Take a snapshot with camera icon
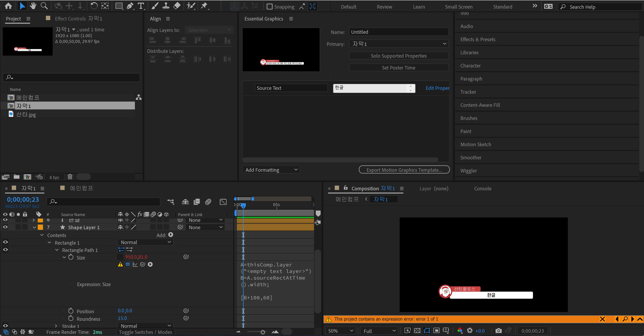 pyautogui.click(x=498, y=331)
